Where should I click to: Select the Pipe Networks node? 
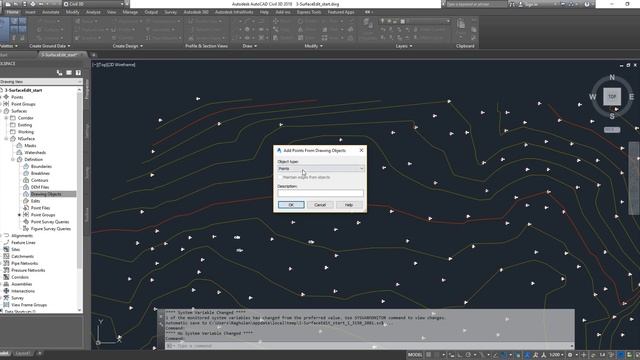[x=24, y=264]
